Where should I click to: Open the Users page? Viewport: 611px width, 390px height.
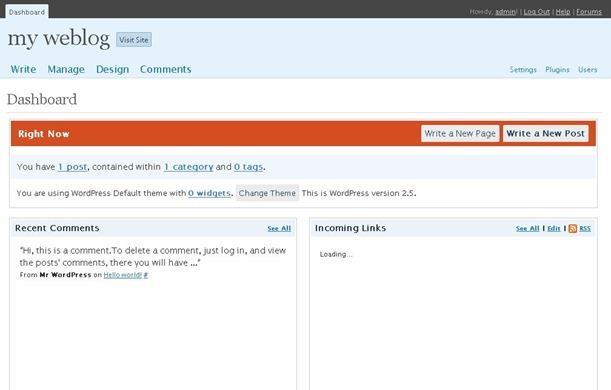(x=588, y=70)
